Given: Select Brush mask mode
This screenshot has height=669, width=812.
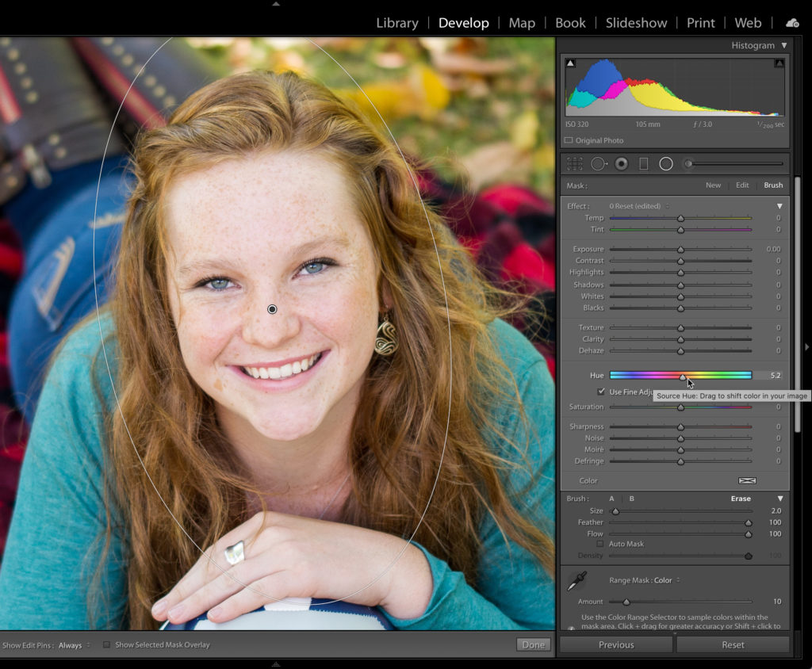Looking at the screenshot, I should tap(773, 185).
